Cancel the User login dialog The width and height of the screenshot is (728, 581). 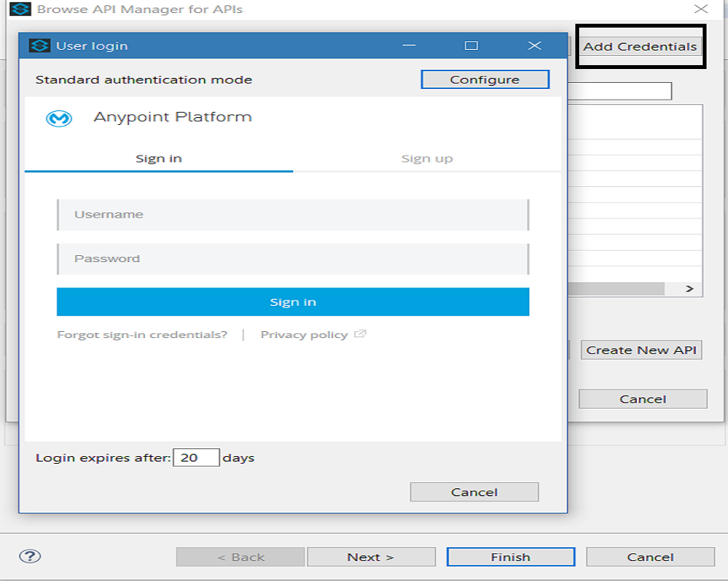[474, 492]
